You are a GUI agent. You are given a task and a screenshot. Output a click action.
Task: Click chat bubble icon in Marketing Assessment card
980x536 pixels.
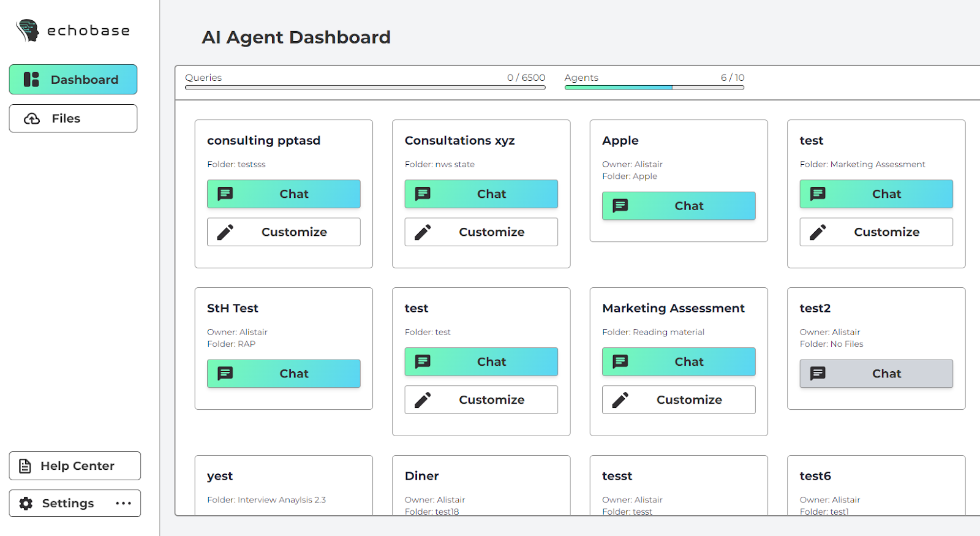(x=620, y=361)
